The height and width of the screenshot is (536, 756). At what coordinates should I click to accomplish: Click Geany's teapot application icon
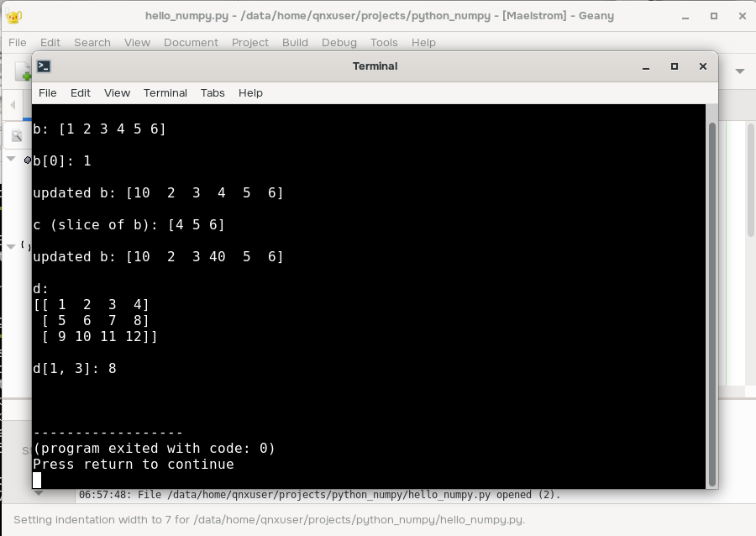[x=14, y=16]
